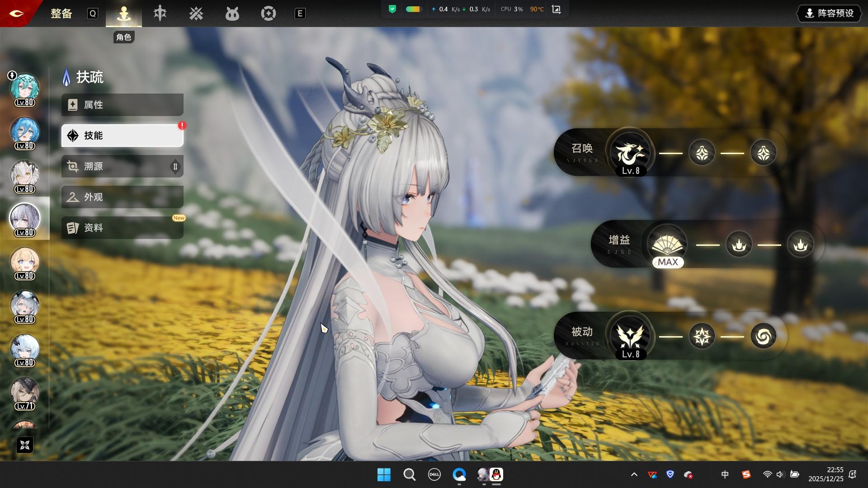Click the swirl passive node icon

tap(763, 336)
